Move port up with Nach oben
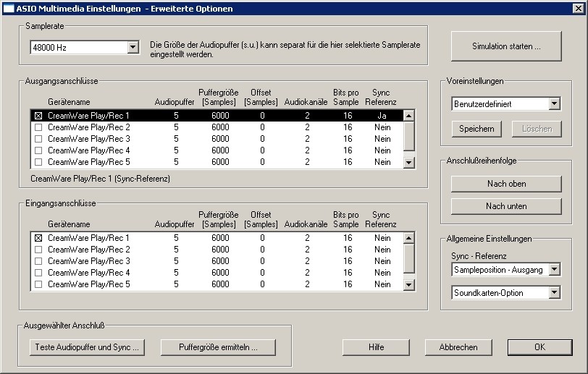This screenshot has height=374, width=588. 506,184
